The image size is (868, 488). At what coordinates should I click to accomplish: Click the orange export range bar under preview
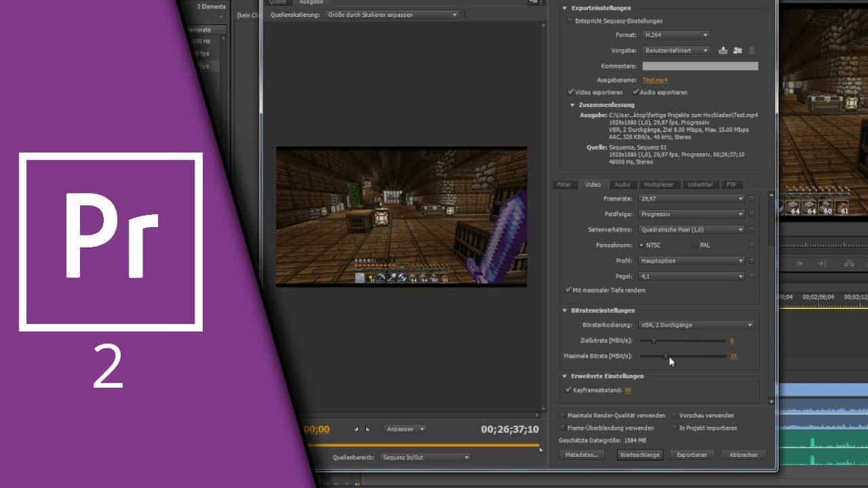424,445
